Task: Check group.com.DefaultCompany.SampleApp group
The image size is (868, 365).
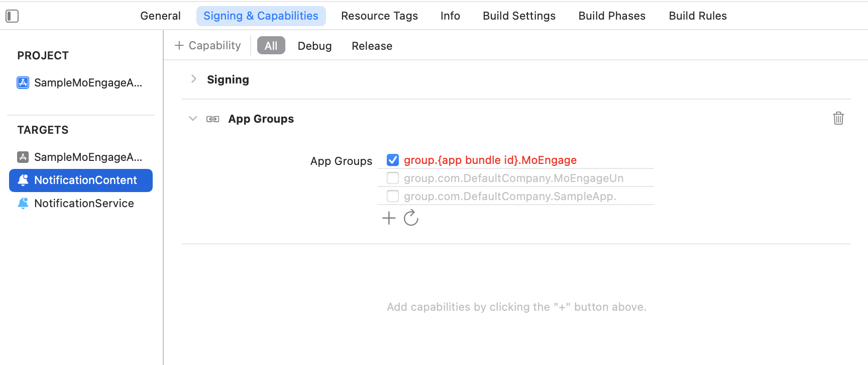Action: tap(393, 196)
